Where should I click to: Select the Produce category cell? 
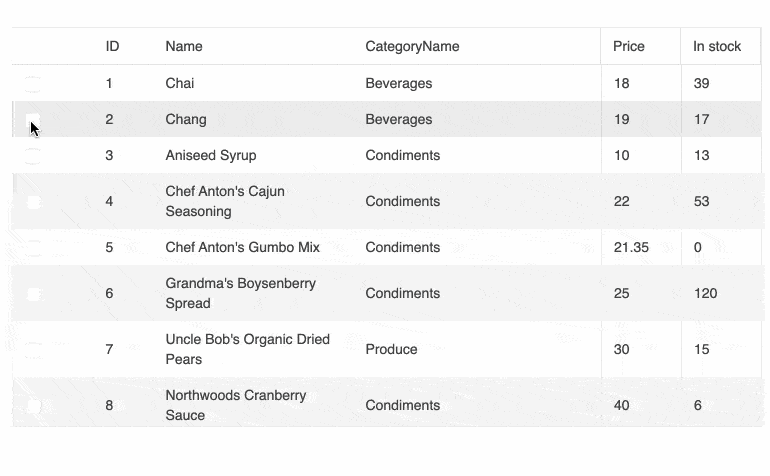pos(391,349)
